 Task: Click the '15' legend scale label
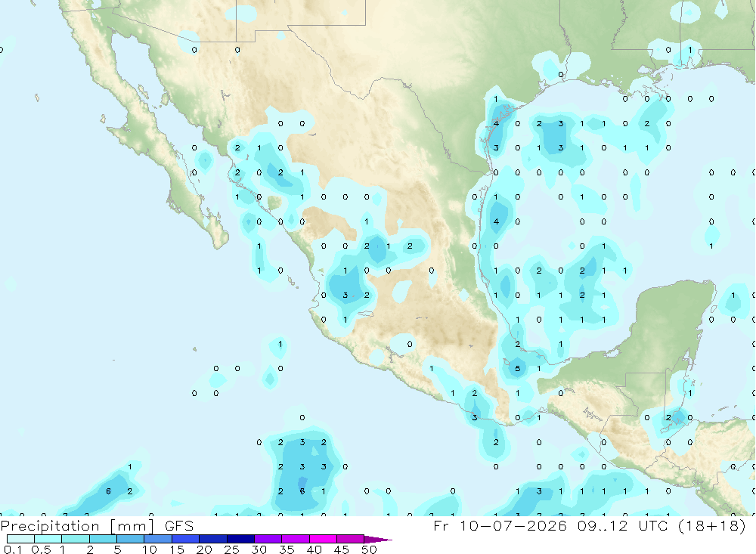177,549
